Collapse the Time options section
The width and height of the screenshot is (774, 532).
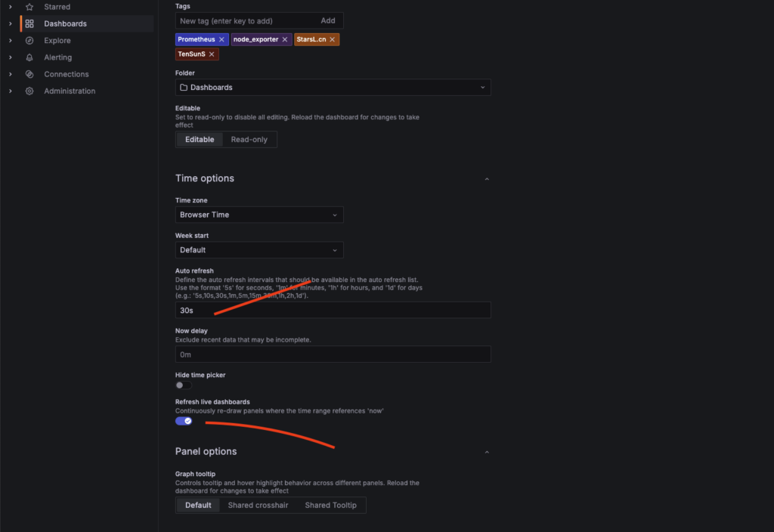[486, 179]
